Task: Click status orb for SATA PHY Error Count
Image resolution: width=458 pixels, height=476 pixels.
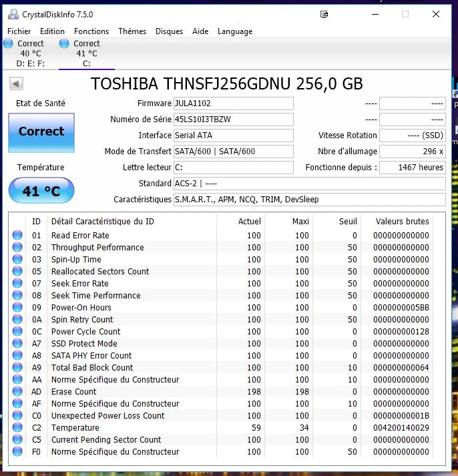Action: tap(17, 355)
